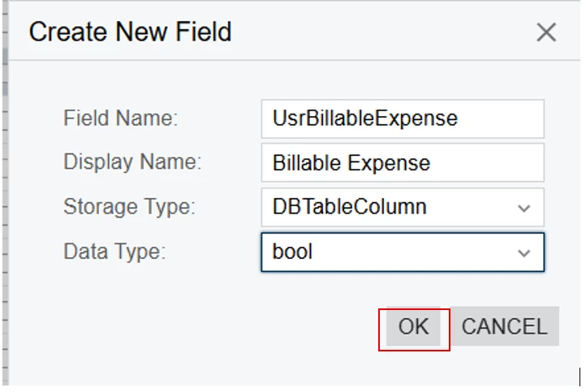Click the "Data Type:" label
The width and height of the screenshot is (586, 392).
coord(114,252)
